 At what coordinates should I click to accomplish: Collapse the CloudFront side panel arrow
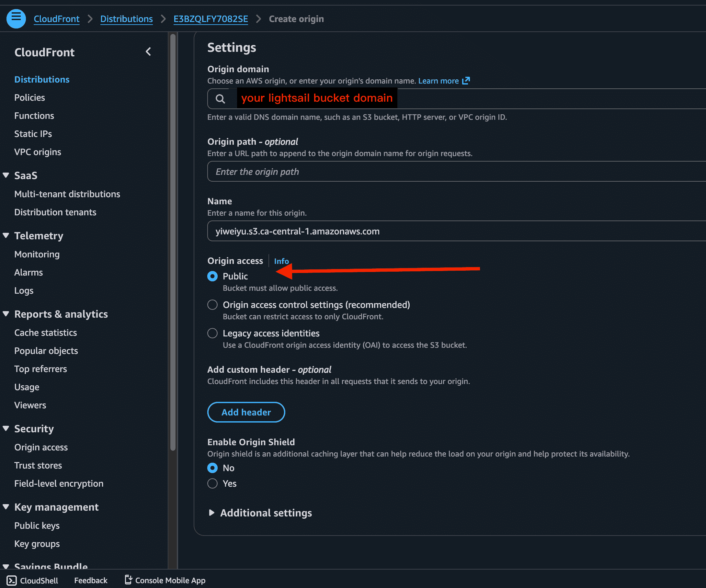(x=148, y=52)
